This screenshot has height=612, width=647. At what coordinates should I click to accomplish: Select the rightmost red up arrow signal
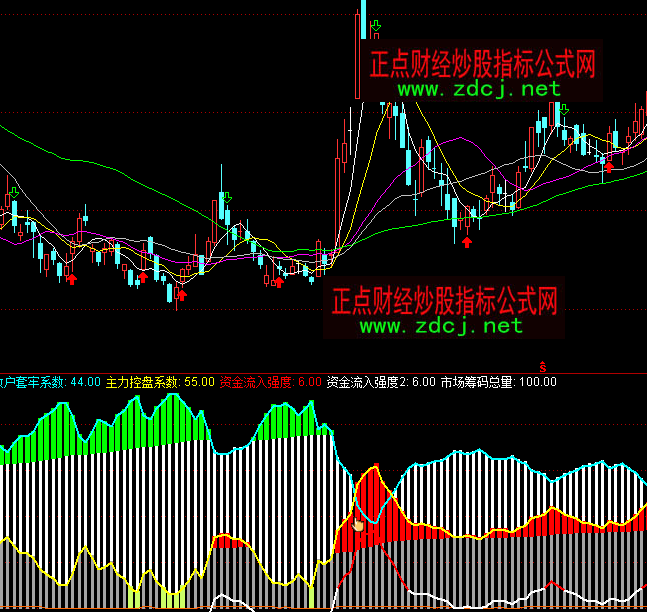click(608, 167)
